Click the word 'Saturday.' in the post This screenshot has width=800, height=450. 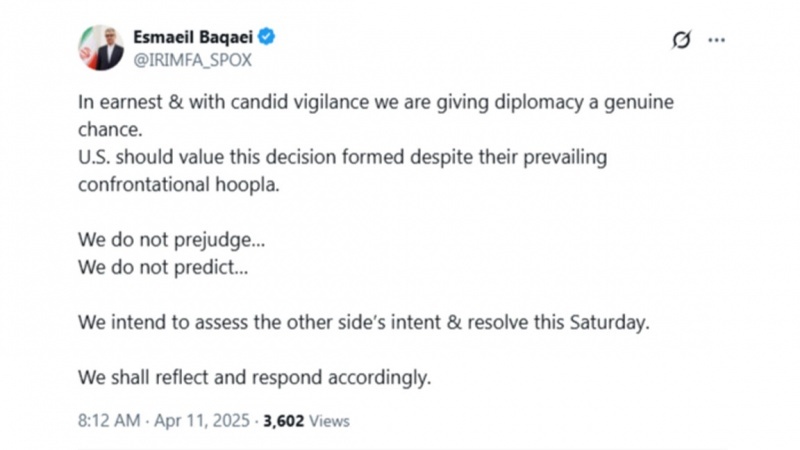coord(610,322)
